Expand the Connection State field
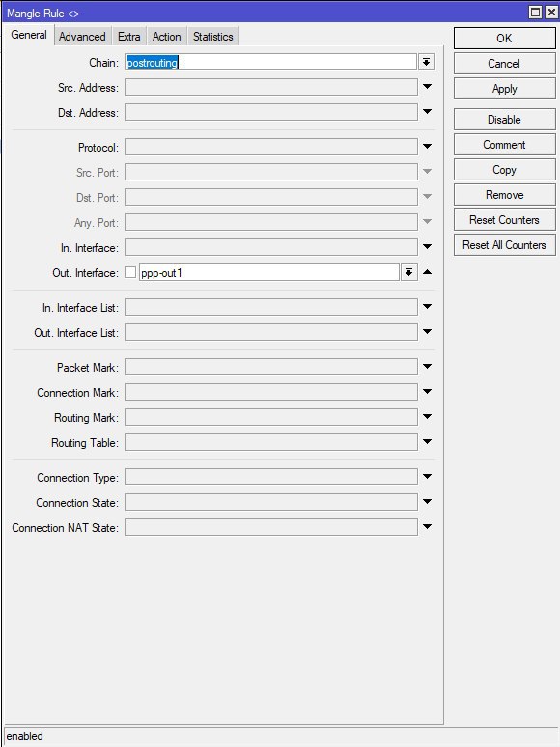560x747 pixels. pos(427,501)
